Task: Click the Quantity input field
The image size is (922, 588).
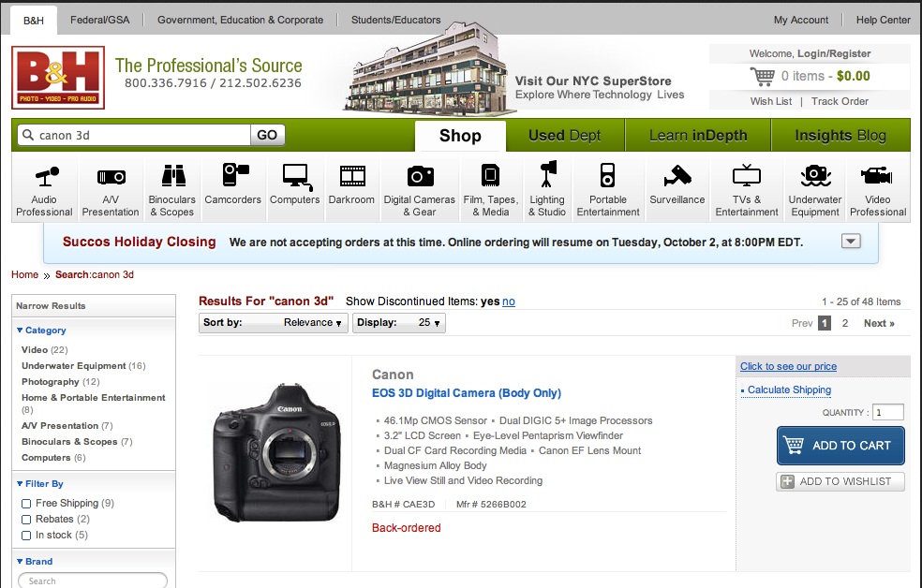Action: coord(888,412)
